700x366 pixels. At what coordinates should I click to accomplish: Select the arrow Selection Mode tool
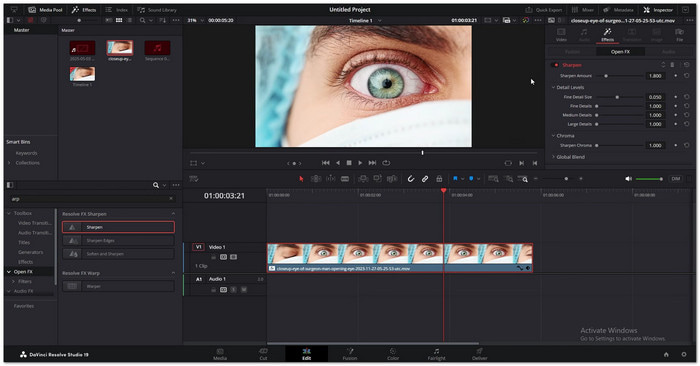click(301, 179)
